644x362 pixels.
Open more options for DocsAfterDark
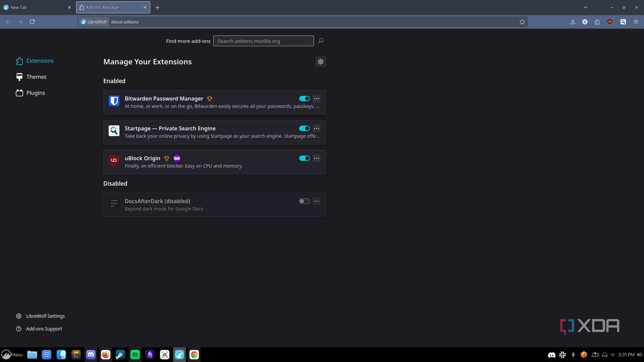point(317,201)
